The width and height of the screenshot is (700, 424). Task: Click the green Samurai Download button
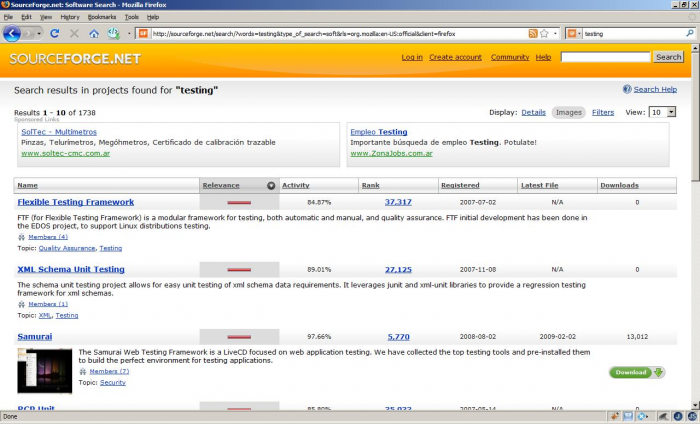pos(637,372)
